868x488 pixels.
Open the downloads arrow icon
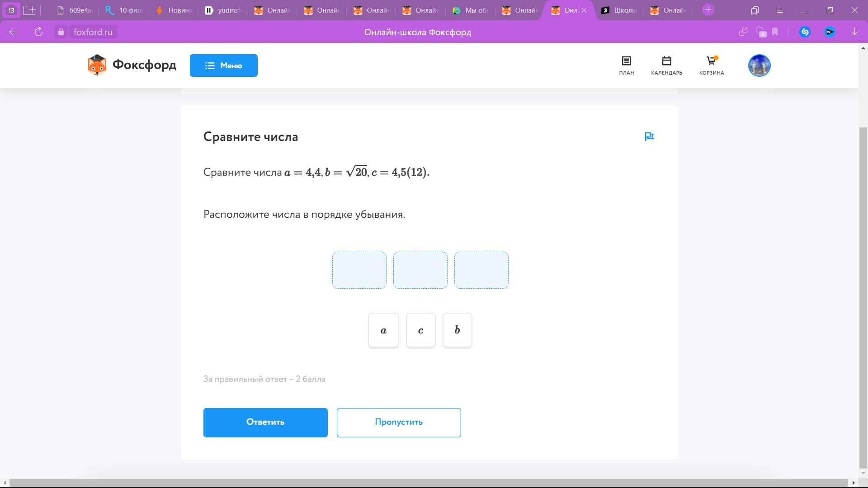tap(854, 32)
